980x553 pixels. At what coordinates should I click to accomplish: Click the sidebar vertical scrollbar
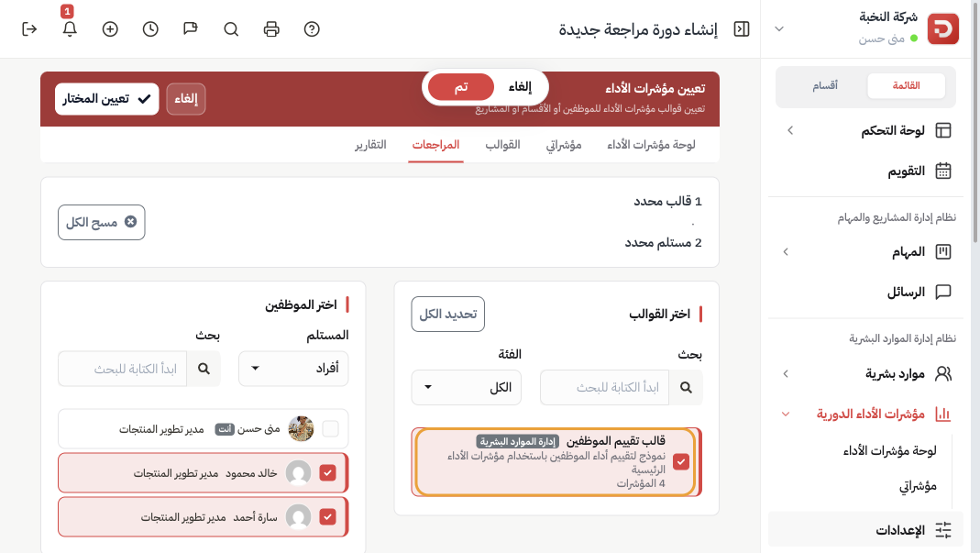[x=975, y=121]
